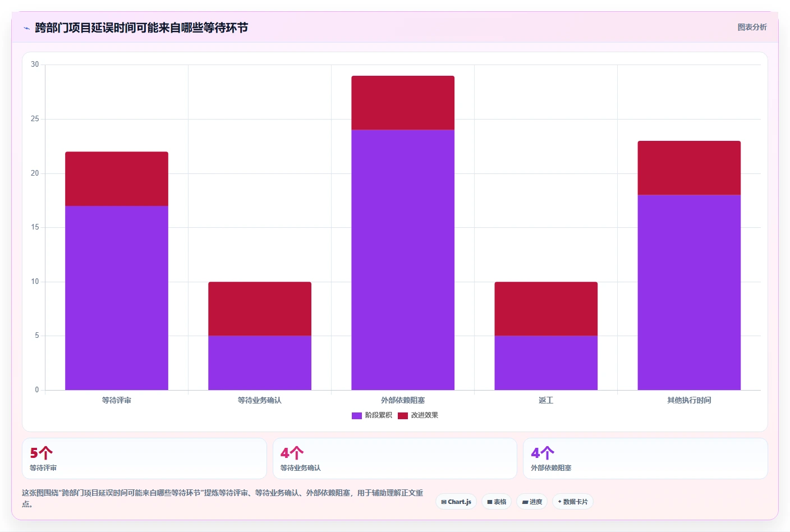Click the description paragraph below the cards

pos(223,498)
